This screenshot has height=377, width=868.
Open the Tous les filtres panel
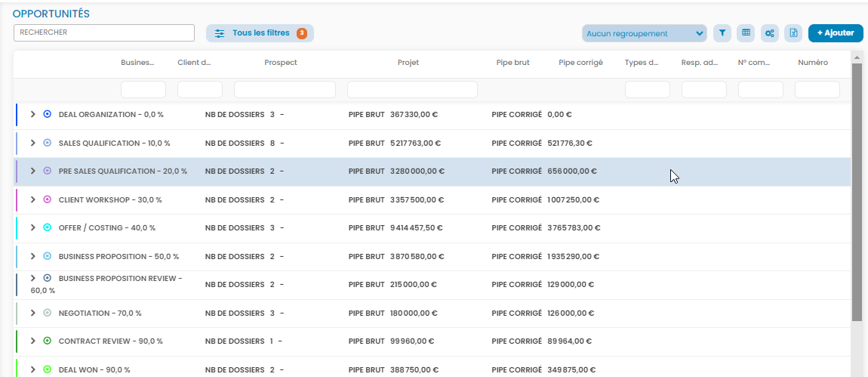[x=260, y=33]
